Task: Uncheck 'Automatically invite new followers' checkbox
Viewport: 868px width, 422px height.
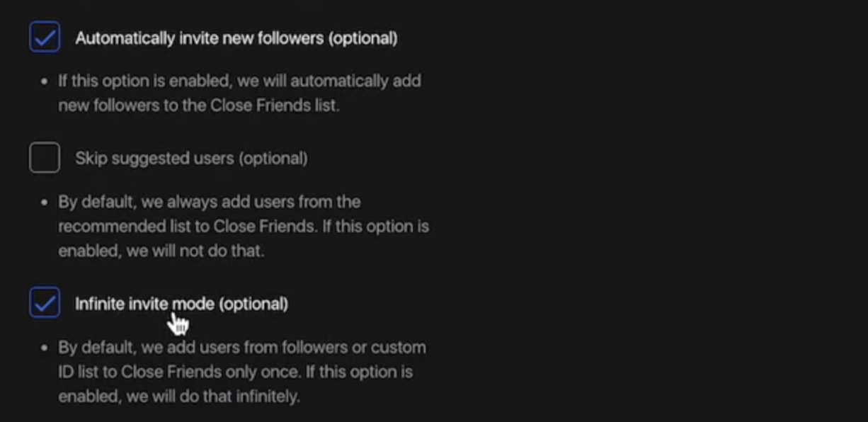Action: (44, 38)
